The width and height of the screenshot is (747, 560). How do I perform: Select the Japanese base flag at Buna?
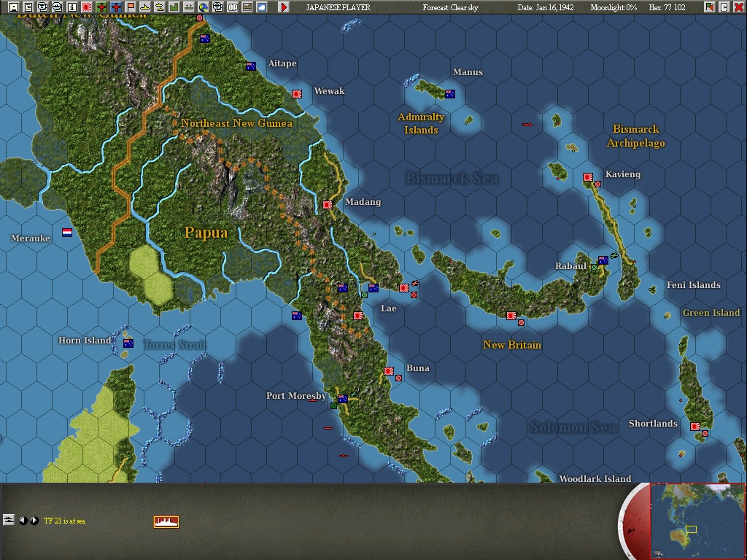pos(389,371)
